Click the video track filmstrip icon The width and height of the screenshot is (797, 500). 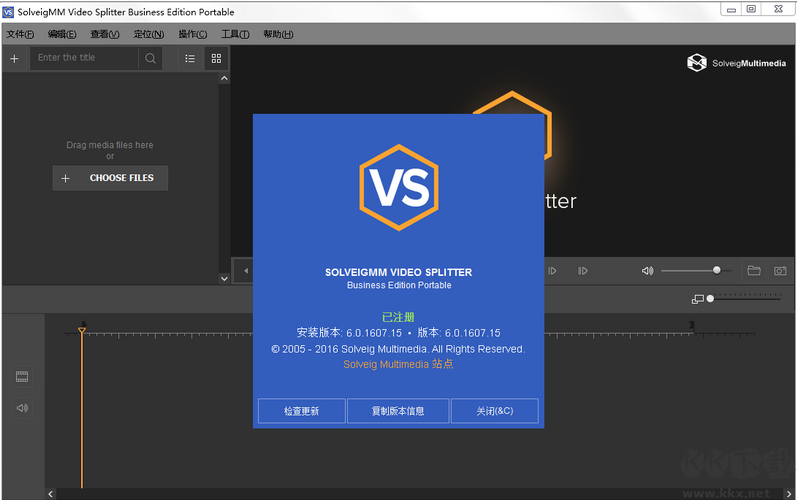(x=22, y=377)
